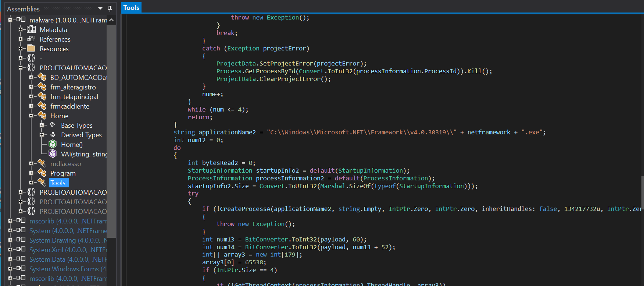The height and width of the screenshot is (286, 644).
Task: Pin the Assemblies panel with pushpin icon
Action: 110,8
